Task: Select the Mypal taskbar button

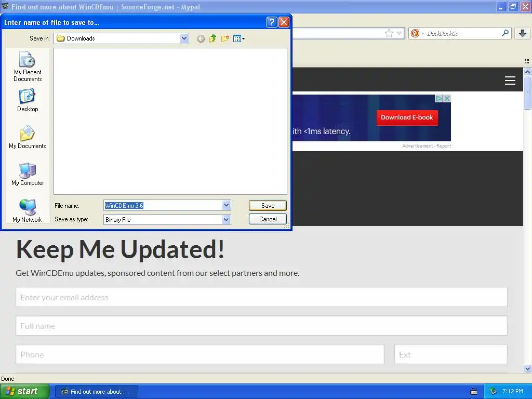Action: click(x=97, y=392)
